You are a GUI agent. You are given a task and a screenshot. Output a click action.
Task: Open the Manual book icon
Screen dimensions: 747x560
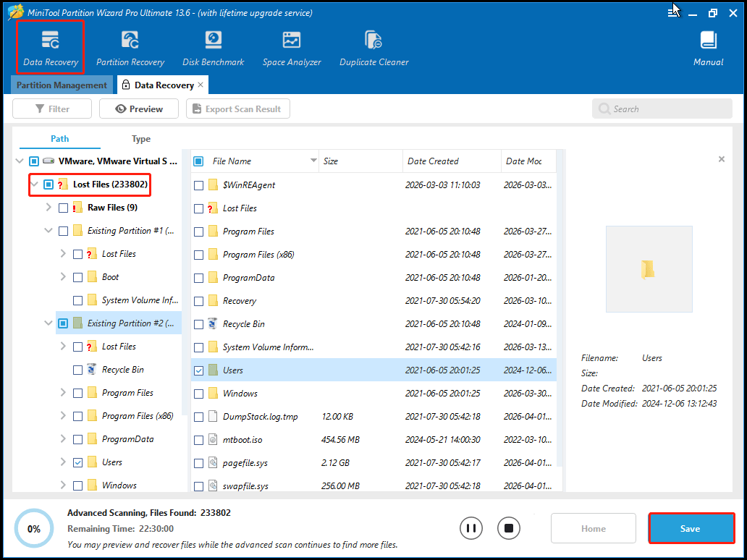[x=709, y=40]
